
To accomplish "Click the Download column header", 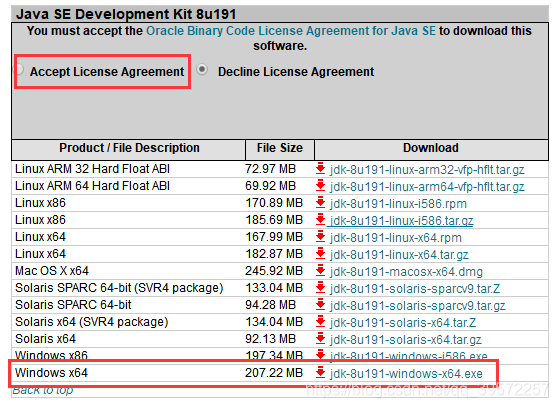I will click(431, 148).
